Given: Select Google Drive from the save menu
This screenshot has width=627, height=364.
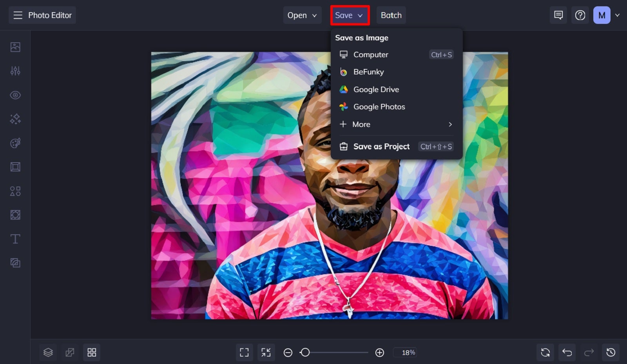Looking at the screenshot, I should [x=376, y=89].
